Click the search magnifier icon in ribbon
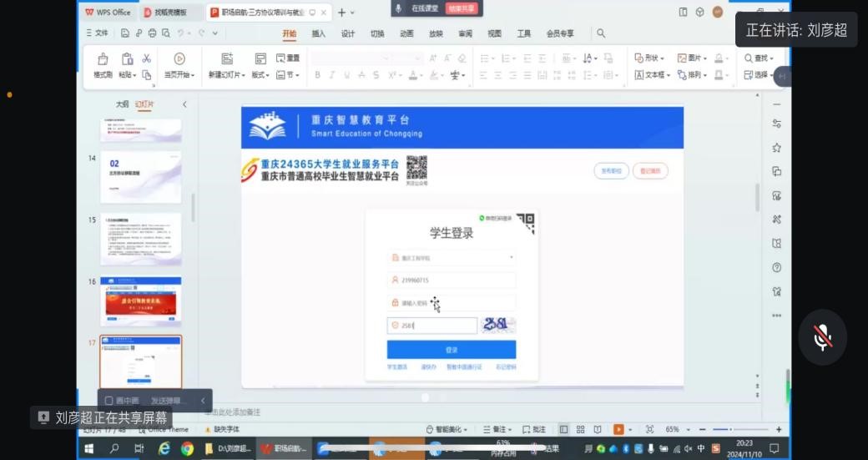Viewport: 868px width, 460px height. click(x=601, y=33)
